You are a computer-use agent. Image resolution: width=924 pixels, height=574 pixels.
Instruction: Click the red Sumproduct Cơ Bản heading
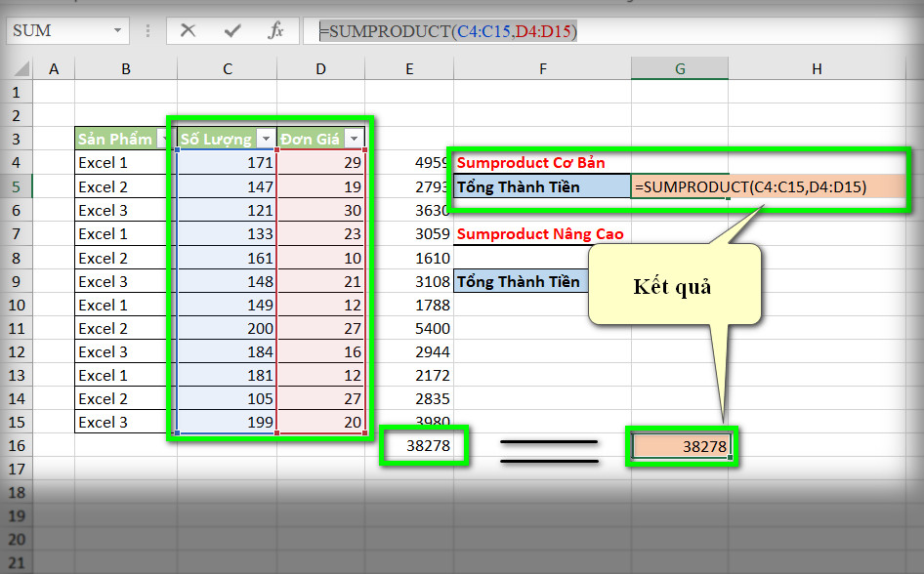click(531, 162)
